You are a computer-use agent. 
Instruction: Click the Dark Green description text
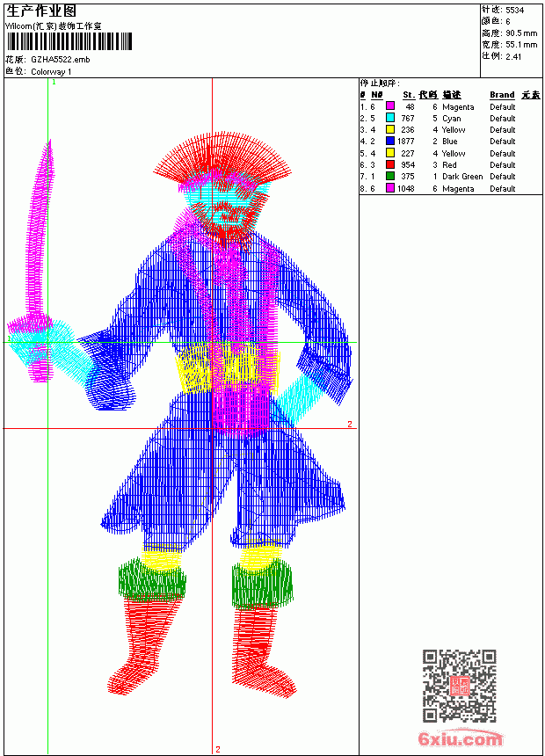[x=462, y=177]
